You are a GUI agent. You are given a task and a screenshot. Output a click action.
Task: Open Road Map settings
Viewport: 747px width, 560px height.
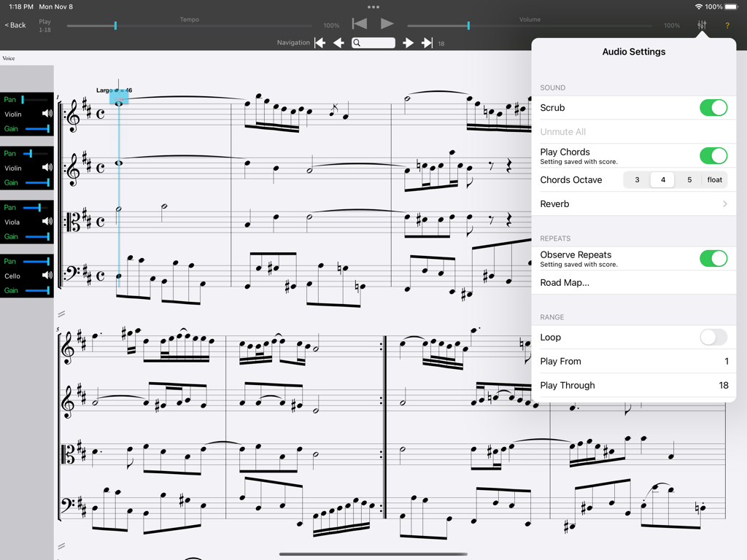pyautogui.click(x=634, y=282)
